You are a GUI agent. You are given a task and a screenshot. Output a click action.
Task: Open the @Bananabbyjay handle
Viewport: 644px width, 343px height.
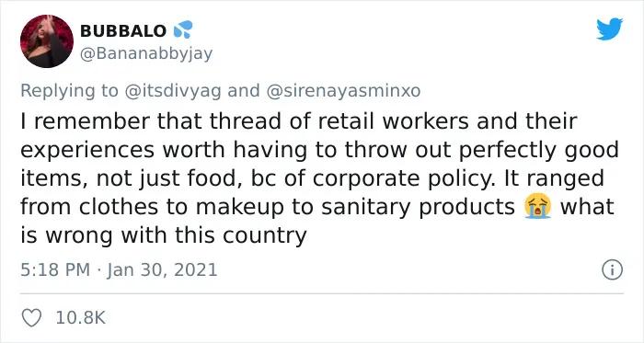(x=146, y=53)
